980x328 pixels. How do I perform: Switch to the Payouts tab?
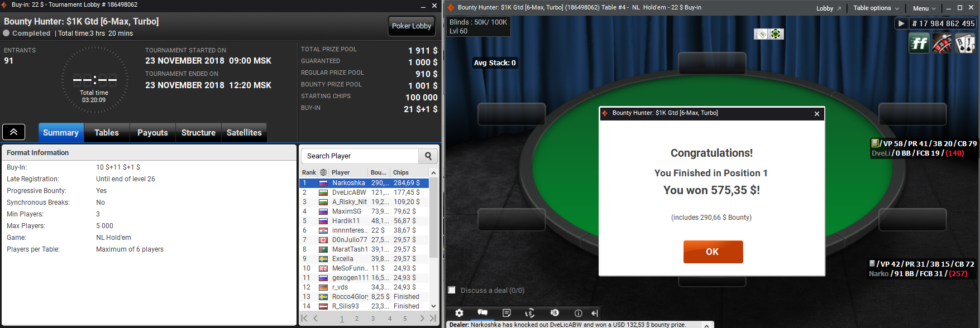[152, 132]
